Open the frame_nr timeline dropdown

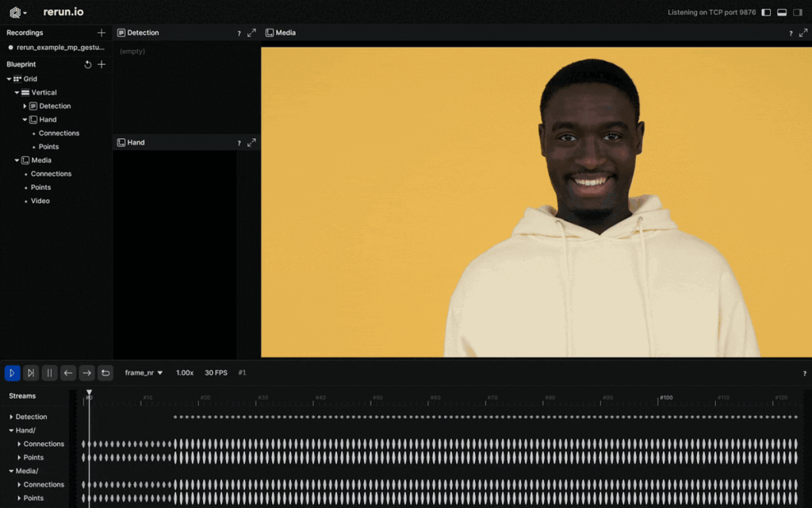(144, 373)
